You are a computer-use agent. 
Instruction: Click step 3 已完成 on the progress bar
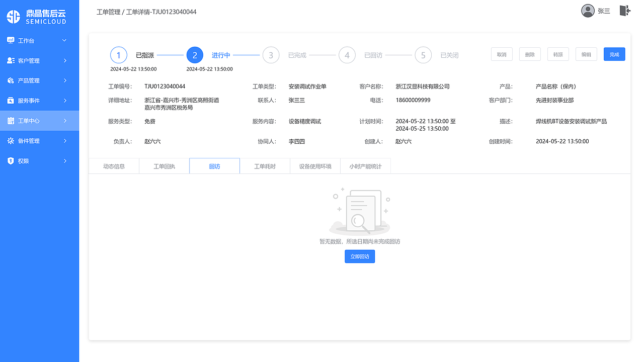pos(271,55)
